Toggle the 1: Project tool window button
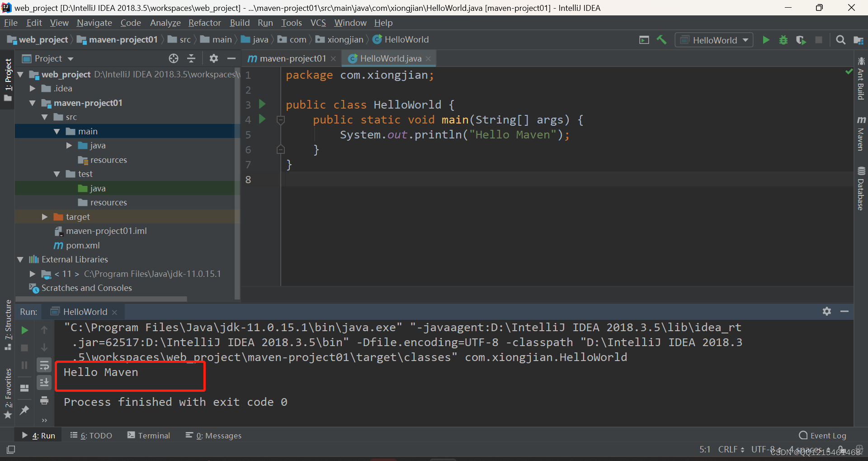The width and height of the screenshot is (868, 461). pos(8,80)
